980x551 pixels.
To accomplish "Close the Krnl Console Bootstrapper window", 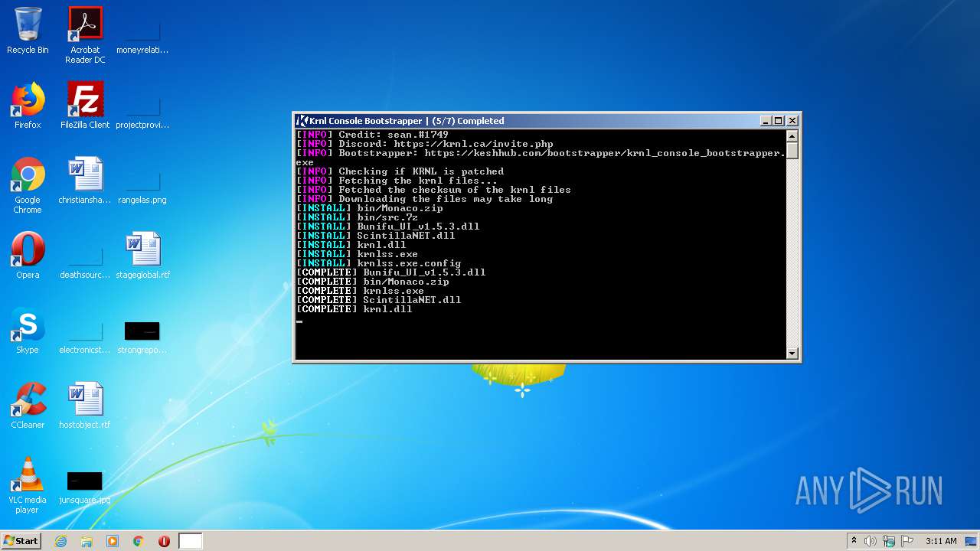I will click(x=792, y=121).
